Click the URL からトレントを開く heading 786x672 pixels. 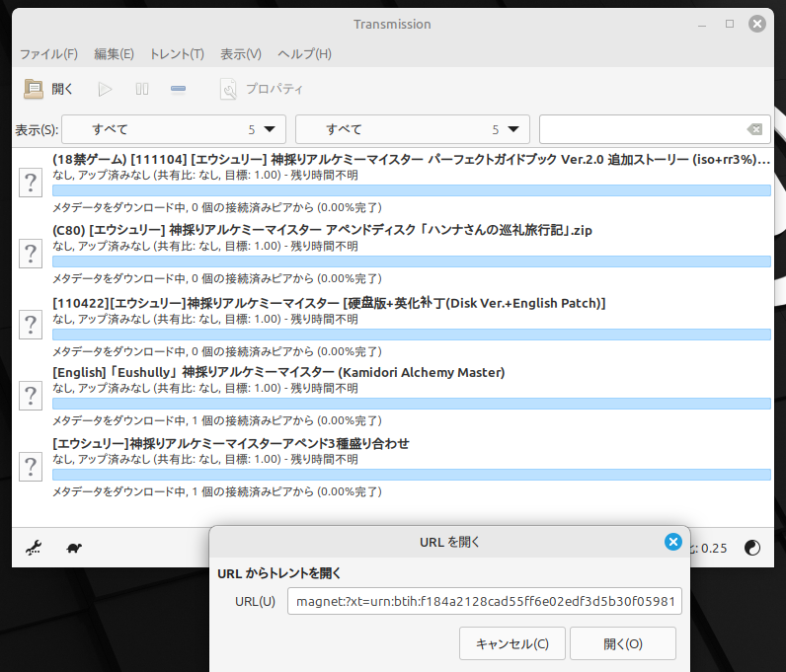(279, 573)
